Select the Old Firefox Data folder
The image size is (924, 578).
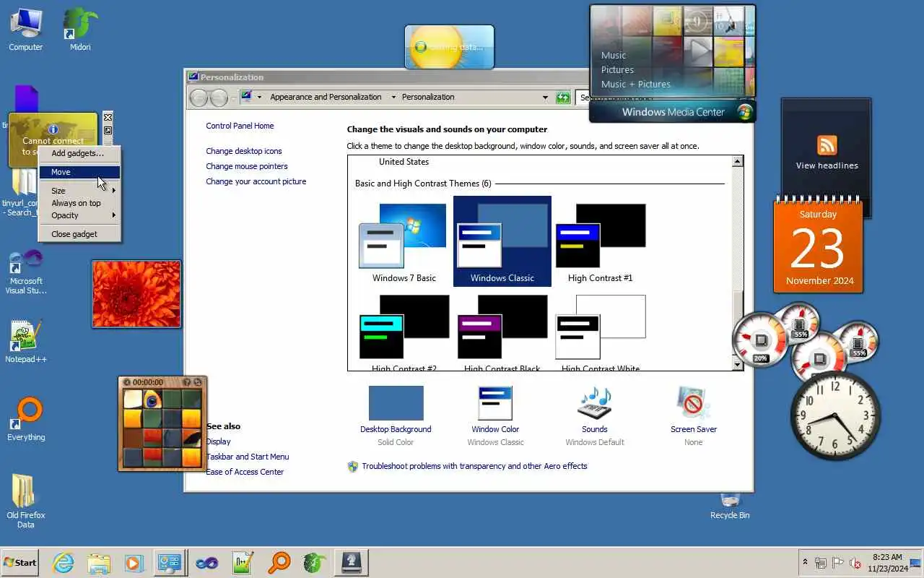click(26, 501)
